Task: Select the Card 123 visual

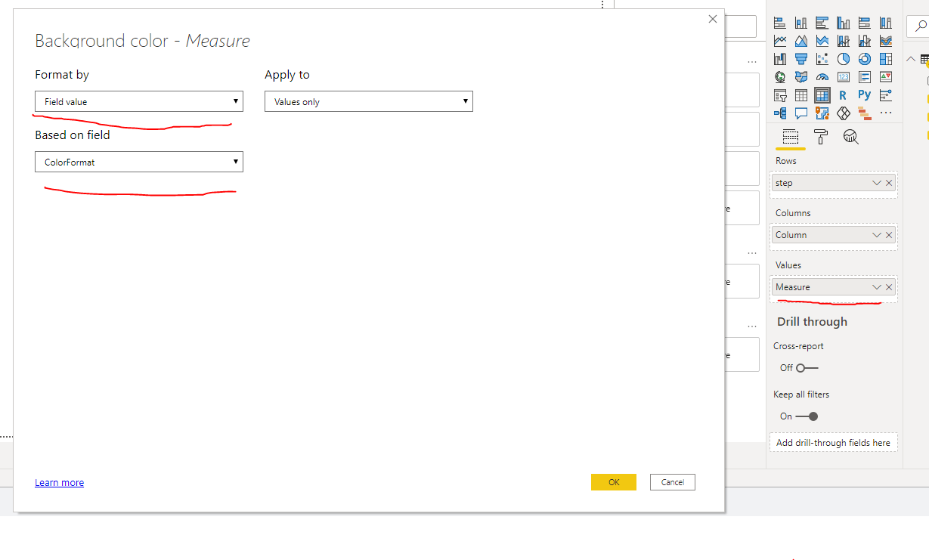Action: pos(844,77)
